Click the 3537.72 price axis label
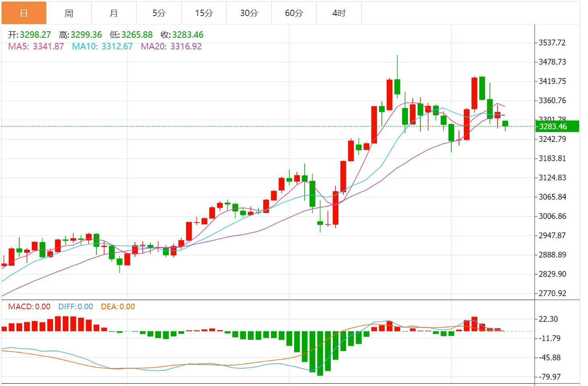Screen dimensions: 588x386 (552, 43)
